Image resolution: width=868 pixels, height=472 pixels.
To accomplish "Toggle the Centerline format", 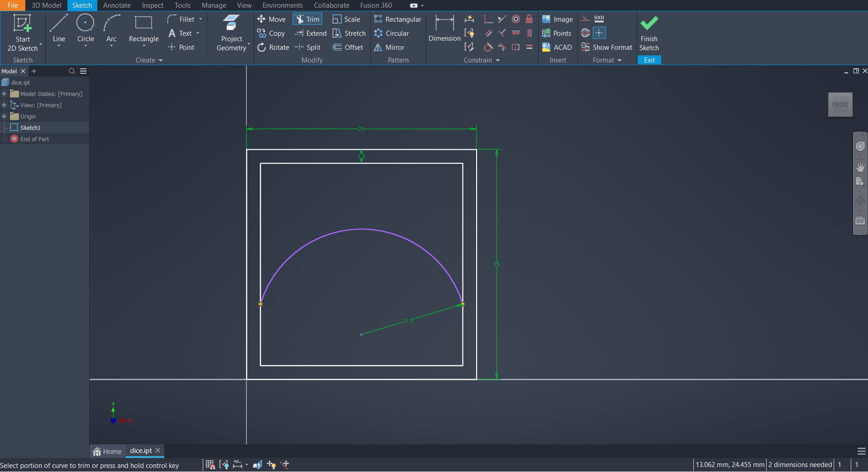I will [x=586, y=33].
